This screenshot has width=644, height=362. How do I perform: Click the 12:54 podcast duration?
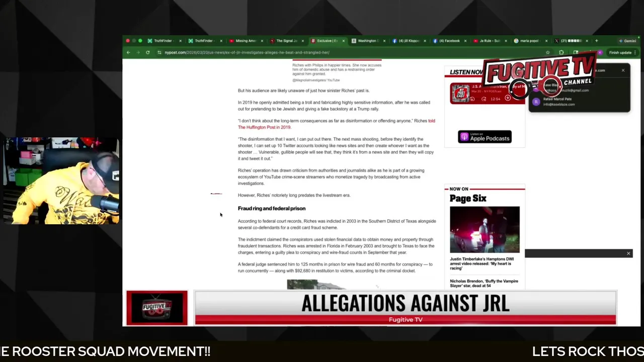(496, 99)
